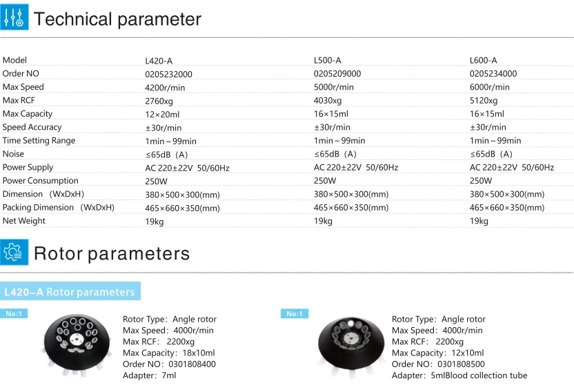The image size is (574, 392).
Task: Click the Technical parameter heading
Action: [117, 19]
